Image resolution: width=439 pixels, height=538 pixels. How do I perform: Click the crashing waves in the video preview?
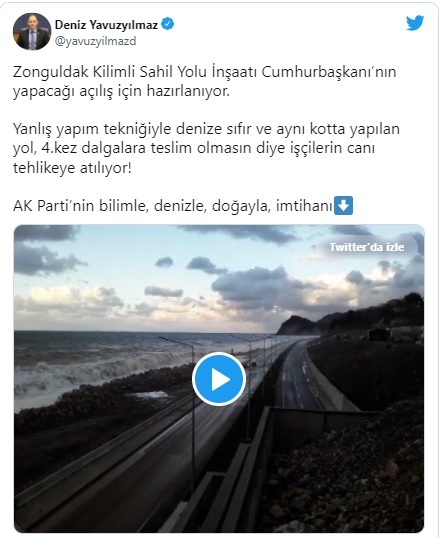pos(86,369)
